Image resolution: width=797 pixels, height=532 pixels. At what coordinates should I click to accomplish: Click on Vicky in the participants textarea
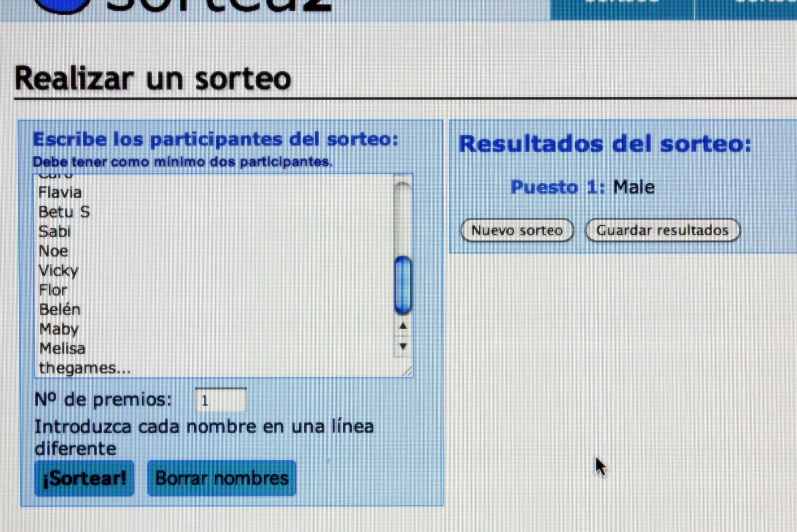pyautogui.click(x=58, y=271)
